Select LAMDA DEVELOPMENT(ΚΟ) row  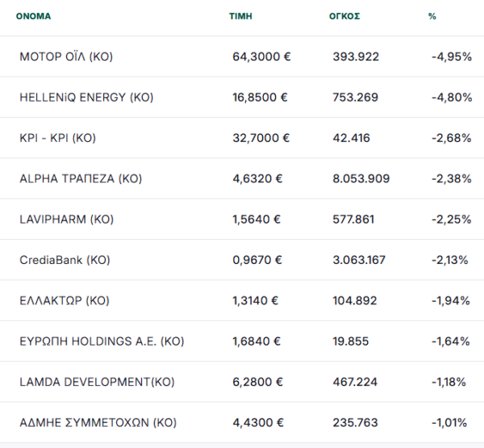coord(242,382)
